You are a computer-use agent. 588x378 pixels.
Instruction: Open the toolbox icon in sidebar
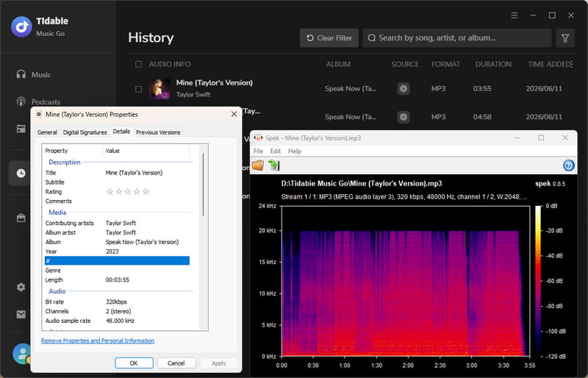point(21,218)
